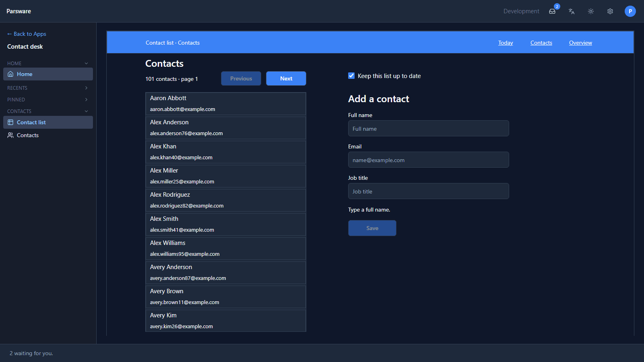Click the Contacts people icon in sidebar
The image size is (644, 362).
[x=10, y=135]
